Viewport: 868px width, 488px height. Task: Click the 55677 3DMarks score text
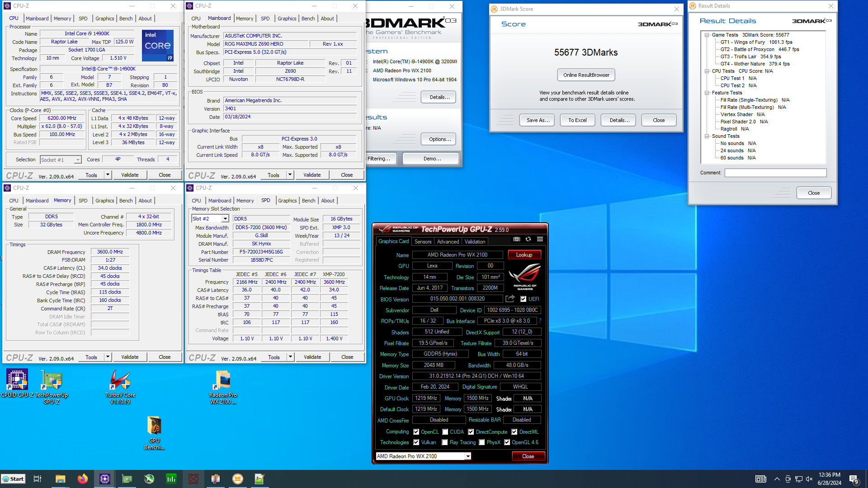point(586,52)
